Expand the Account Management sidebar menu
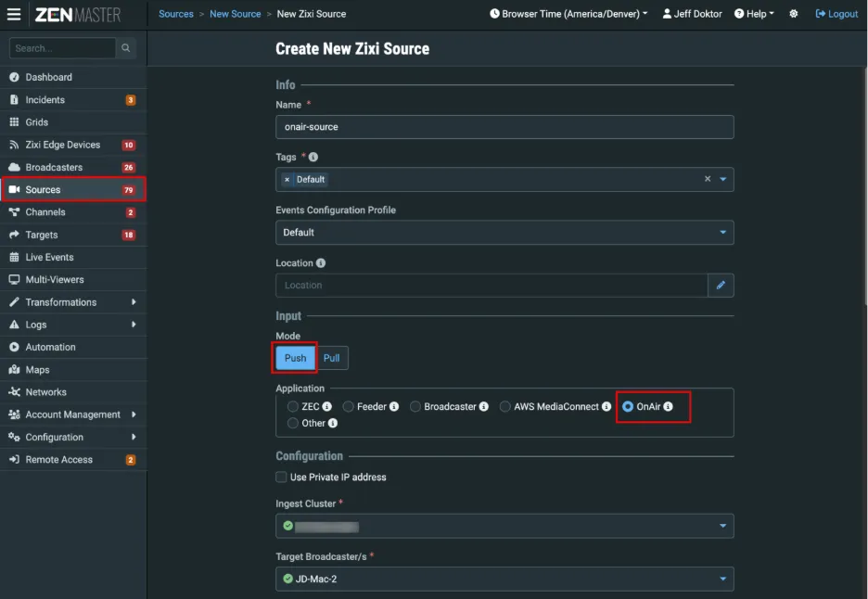Image resolution: width=868 pixels, height=599 pixels. click(73, 414)
